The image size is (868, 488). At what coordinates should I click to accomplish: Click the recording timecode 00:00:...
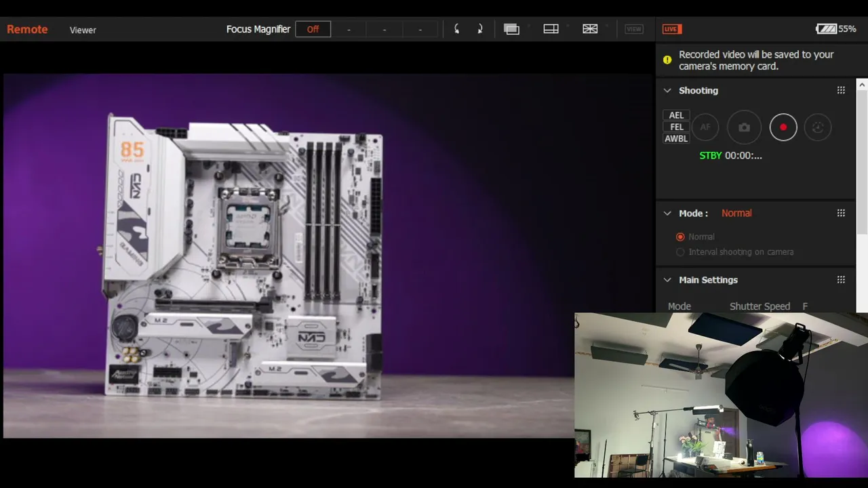tap(743, 155)
